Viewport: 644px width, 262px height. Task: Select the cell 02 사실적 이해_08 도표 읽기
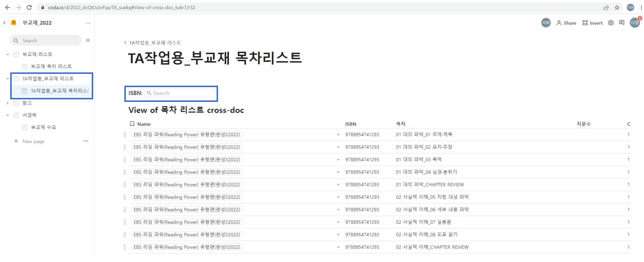(427, 234)
